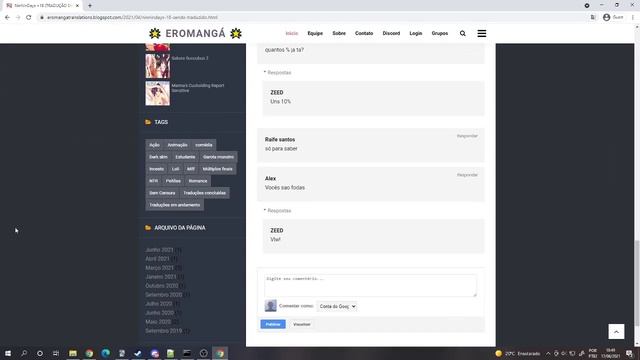Viewport: 640px width, 360px height.
Task: Open Março 2021 archive link
Action: (x=159, y=268)
